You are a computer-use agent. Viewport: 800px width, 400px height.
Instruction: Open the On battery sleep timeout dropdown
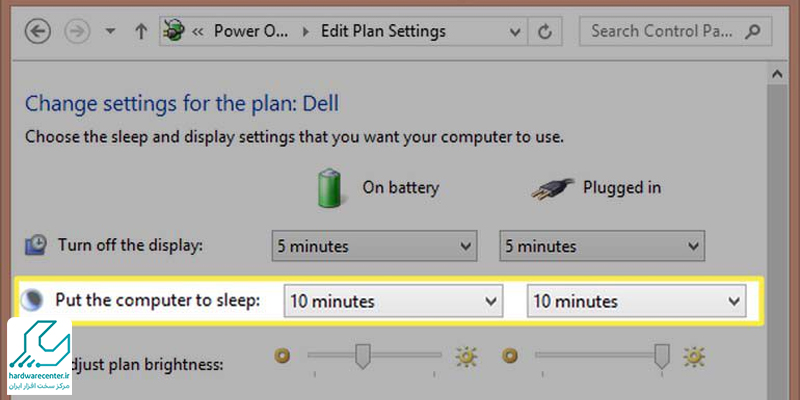click(393, 301)
